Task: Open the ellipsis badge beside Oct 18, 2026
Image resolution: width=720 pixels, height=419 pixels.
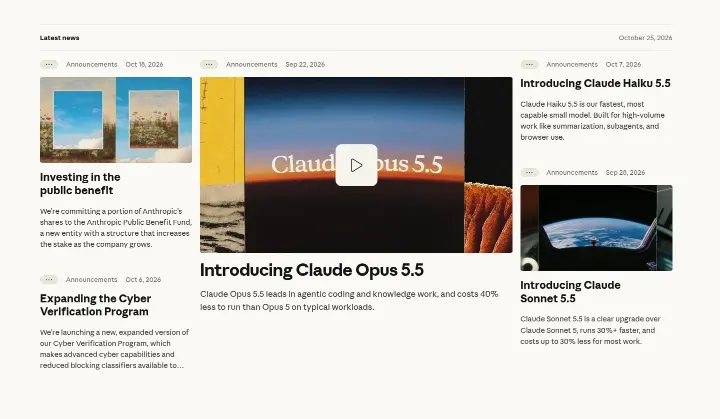Action: [x=49, y=64]
